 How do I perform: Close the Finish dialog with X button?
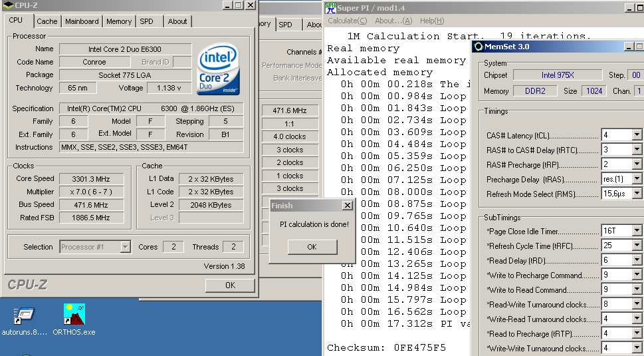(348, 205)
